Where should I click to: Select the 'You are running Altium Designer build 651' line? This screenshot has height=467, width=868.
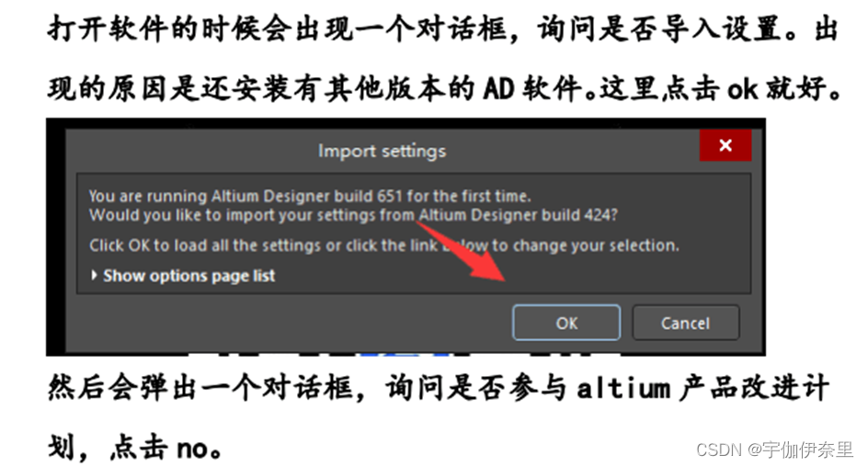tap(310, 196)
